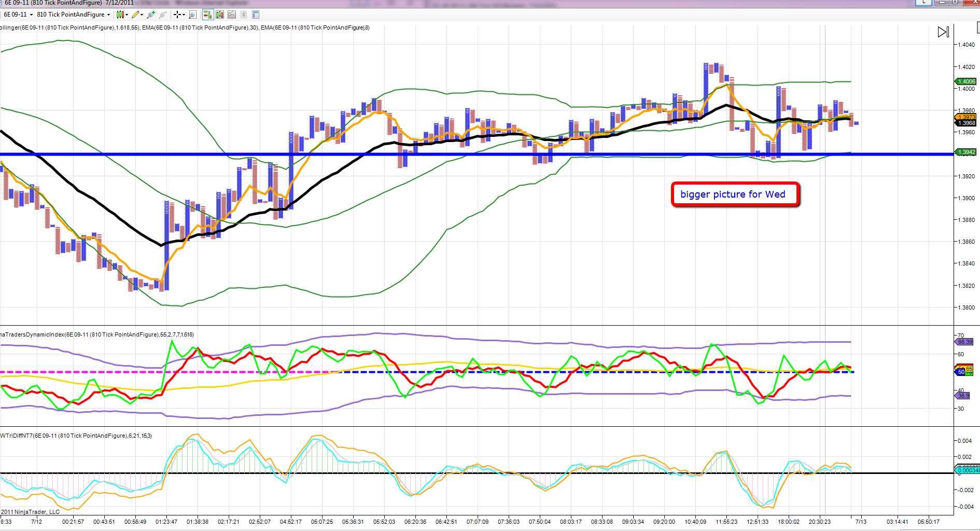
Task: Click the green 1.4006 price marker
Action: pos(966,81)
